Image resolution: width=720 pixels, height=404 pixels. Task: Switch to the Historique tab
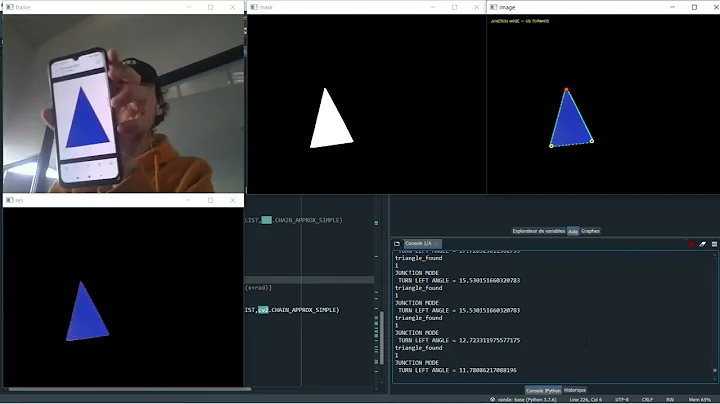click(575, 390)
